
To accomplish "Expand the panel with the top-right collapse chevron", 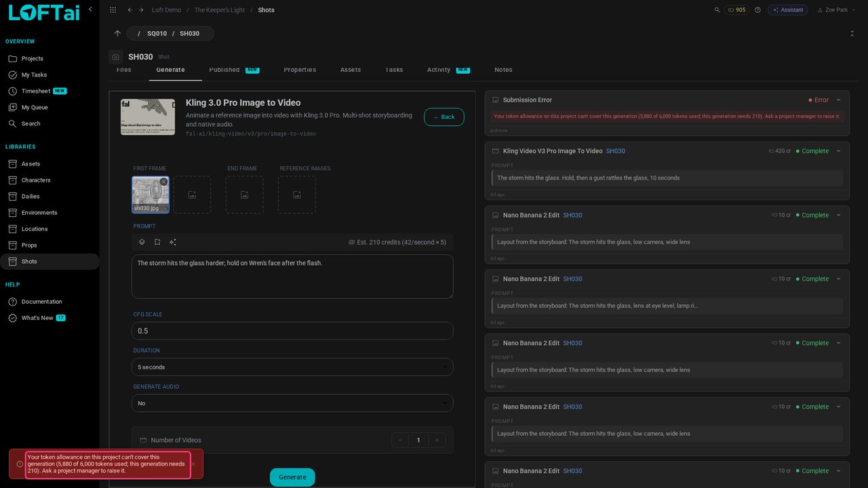I will point(852,33).
